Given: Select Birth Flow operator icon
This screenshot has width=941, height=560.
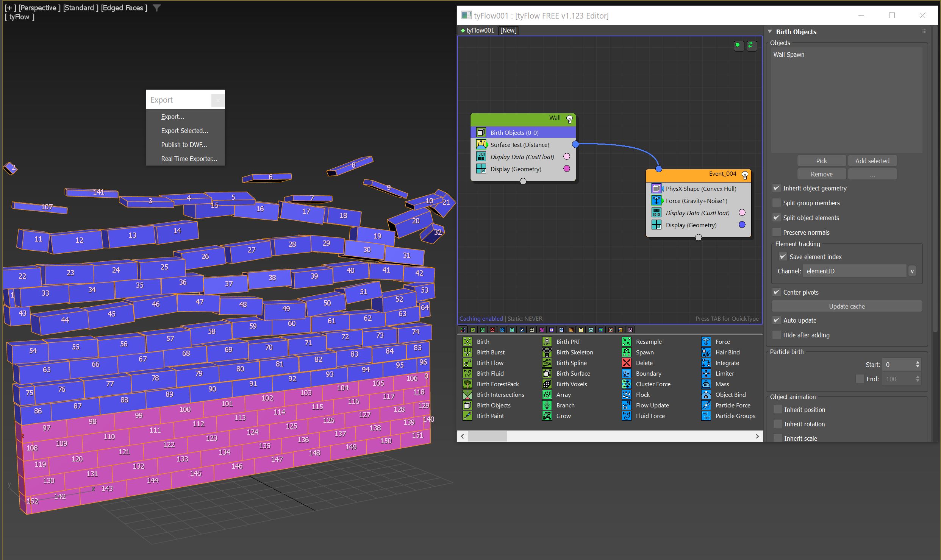Looking at the screenshot, I should pyautogui.click(x=467, y=363).
